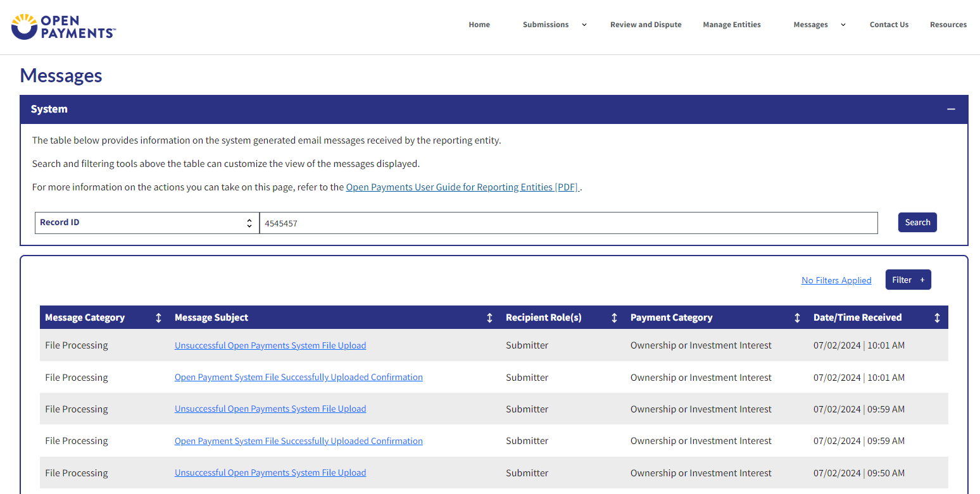
Task: Open the User Guide for Reporting Entities PDF
Action: [462, 187]
